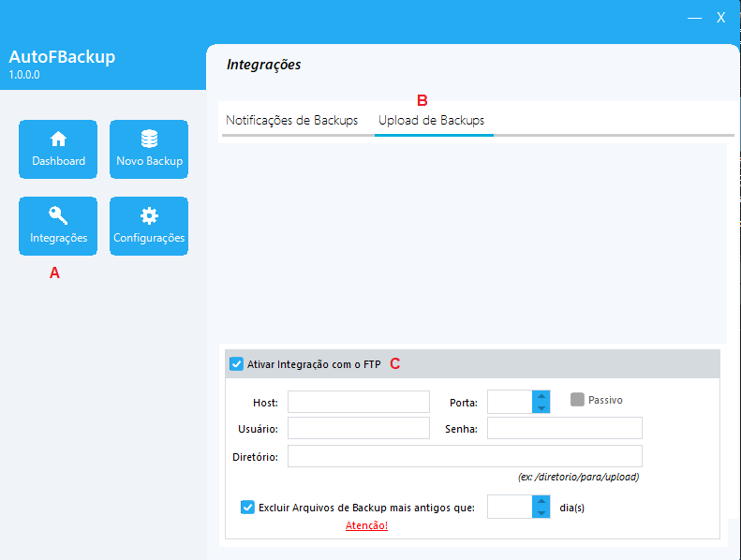The image size is (741, 560).
Task: Click the Diretório input field
Action: pos(465,456)
